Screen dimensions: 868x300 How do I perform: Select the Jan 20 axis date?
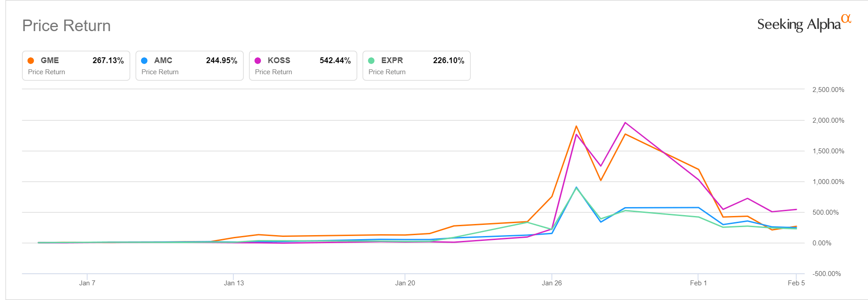[405, 283]
